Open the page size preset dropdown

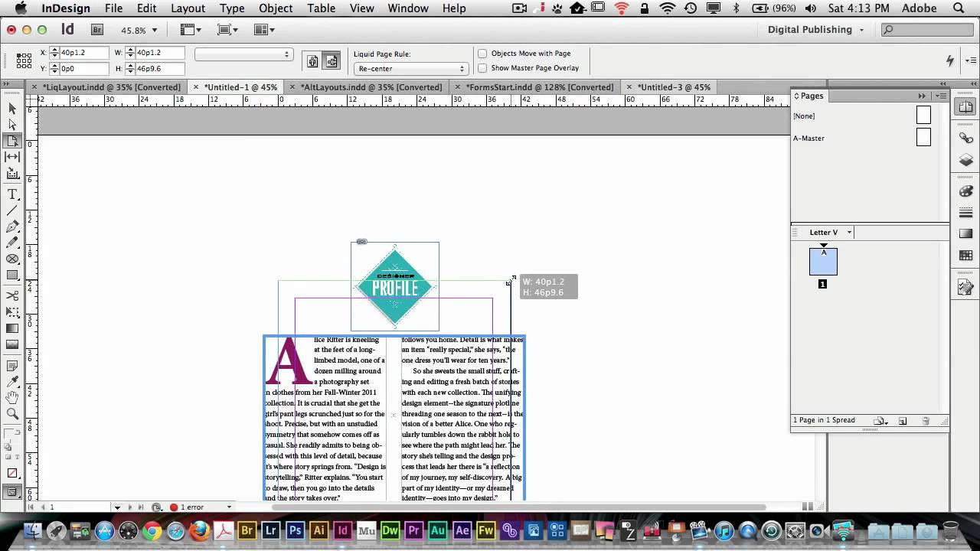tap(243, 54)
